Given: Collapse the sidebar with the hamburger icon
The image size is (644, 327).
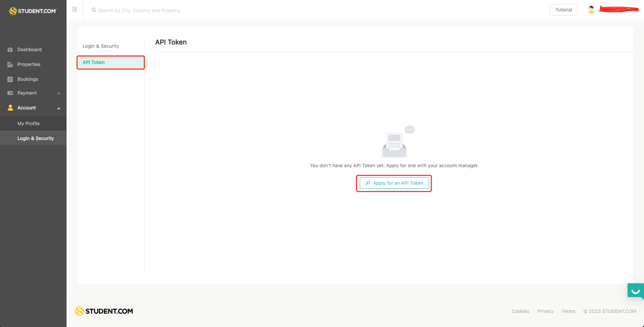Looking at the screenshot, I should 75,9.
